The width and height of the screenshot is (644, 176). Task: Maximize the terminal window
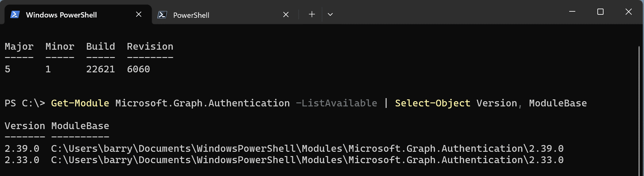tap(600, 12)
